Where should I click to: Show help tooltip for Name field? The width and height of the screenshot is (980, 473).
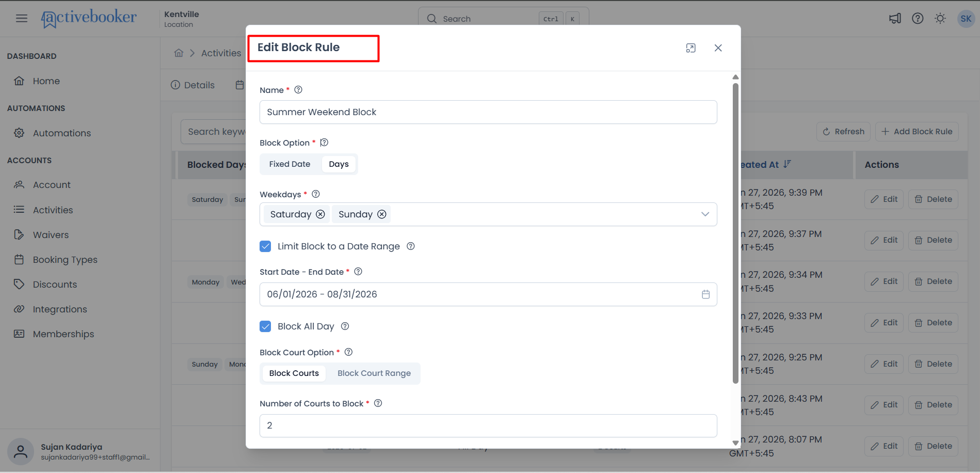298,90
